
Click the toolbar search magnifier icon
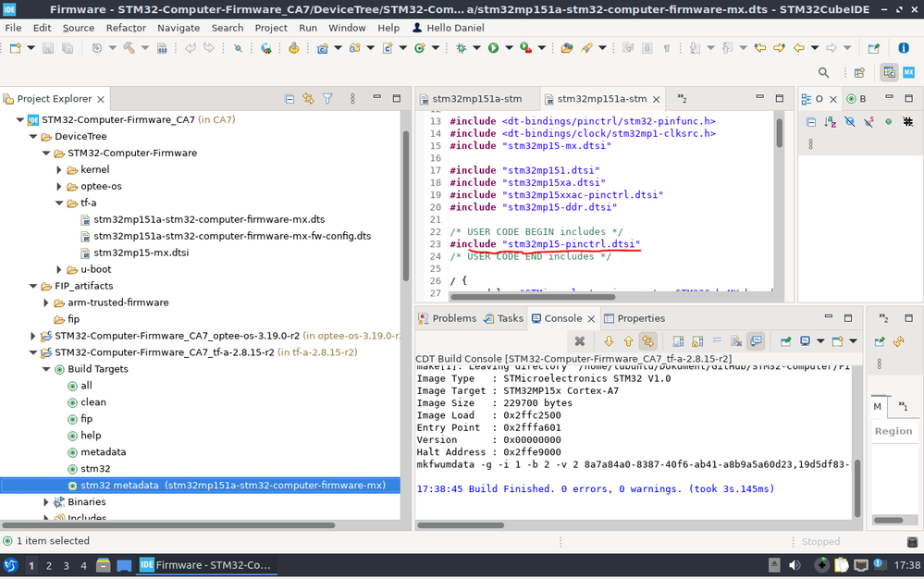(824, 72)
